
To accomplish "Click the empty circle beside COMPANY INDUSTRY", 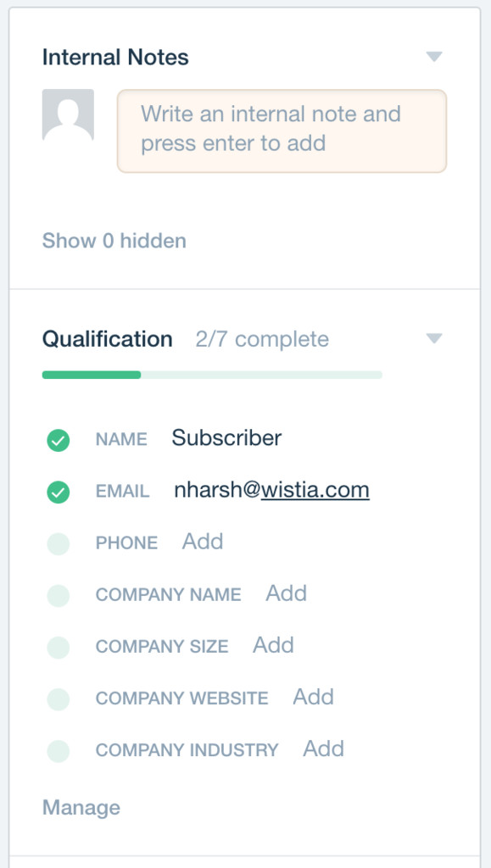I will click(x=59, y=751).
